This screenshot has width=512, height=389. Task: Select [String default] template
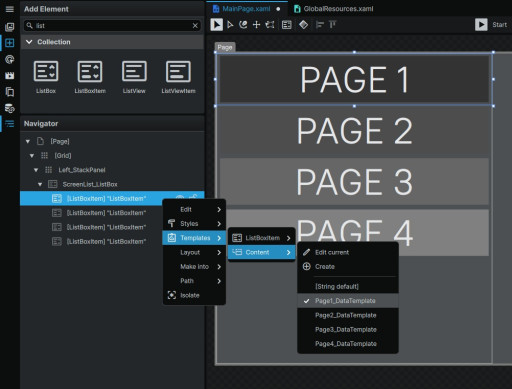pos(348,287)
